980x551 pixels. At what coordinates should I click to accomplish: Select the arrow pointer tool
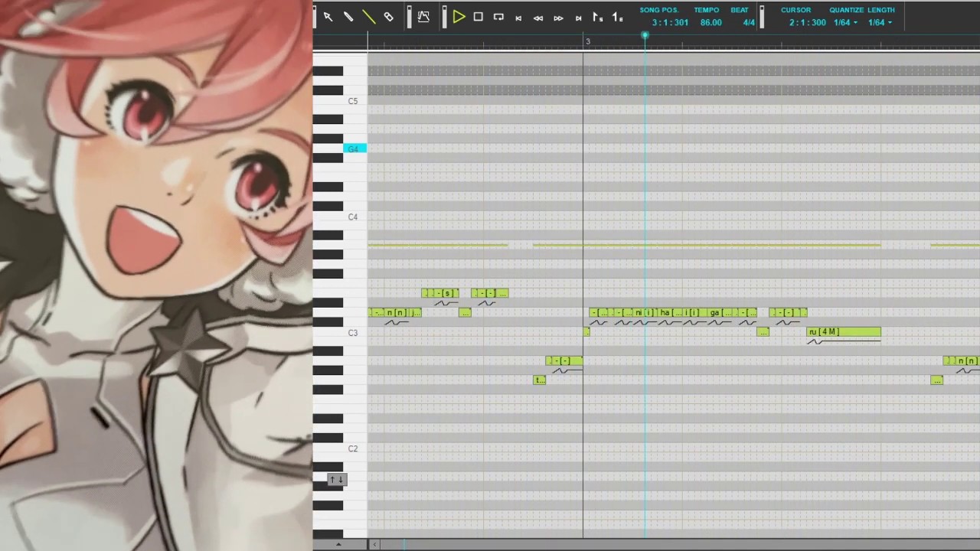328,17
